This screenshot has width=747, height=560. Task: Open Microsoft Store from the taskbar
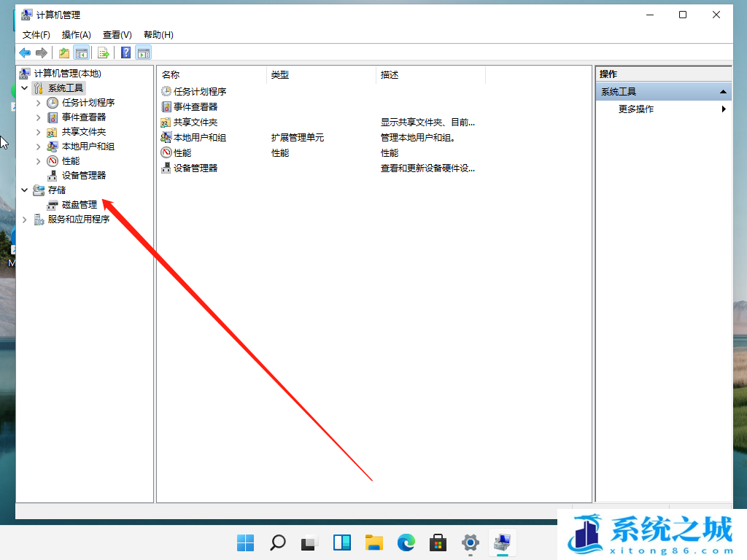coord(438,542)
